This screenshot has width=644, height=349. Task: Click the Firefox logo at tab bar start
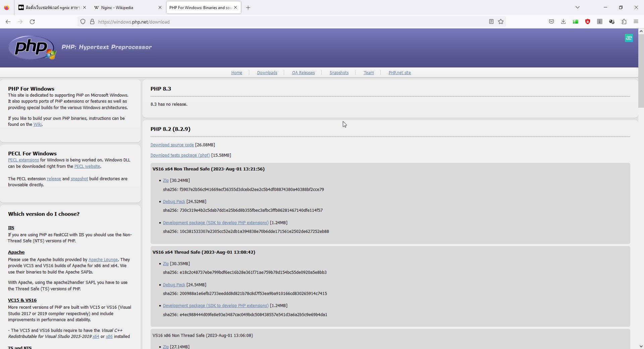click(7, 7)
